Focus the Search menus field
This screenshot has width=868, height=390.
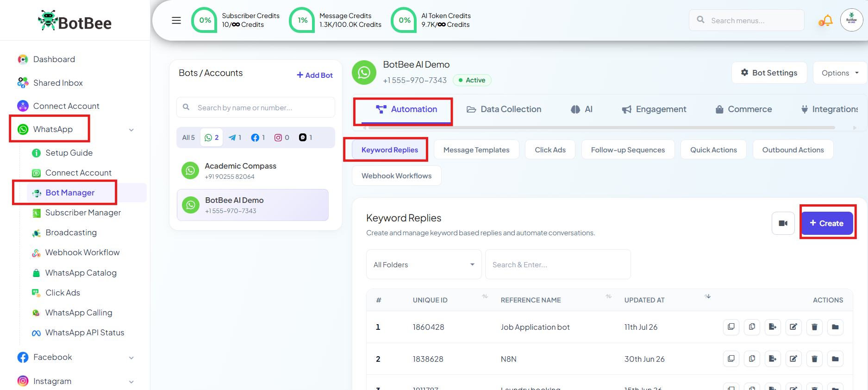747,20
